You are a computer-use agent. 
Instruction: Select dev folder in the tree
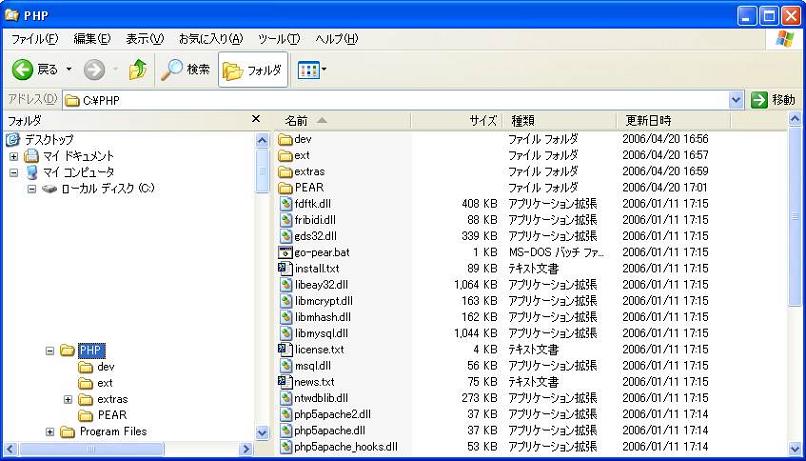[105, 367]
